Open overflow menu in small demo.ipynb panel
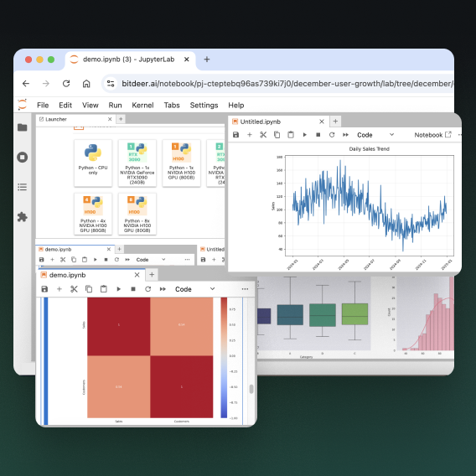 click(x=188, y=260)
